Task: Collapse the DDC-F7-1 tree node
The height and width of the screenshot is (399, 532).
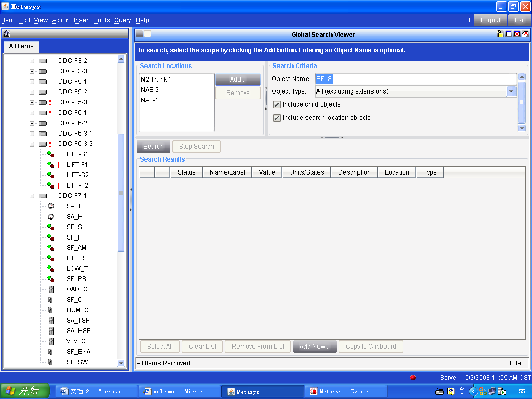Action: 32,196
